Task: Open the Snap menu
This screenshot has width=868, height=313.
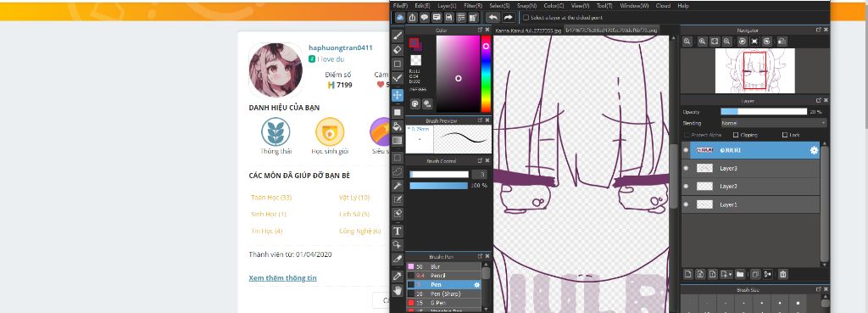Action: pyautogui.click(x=526, y=6)
